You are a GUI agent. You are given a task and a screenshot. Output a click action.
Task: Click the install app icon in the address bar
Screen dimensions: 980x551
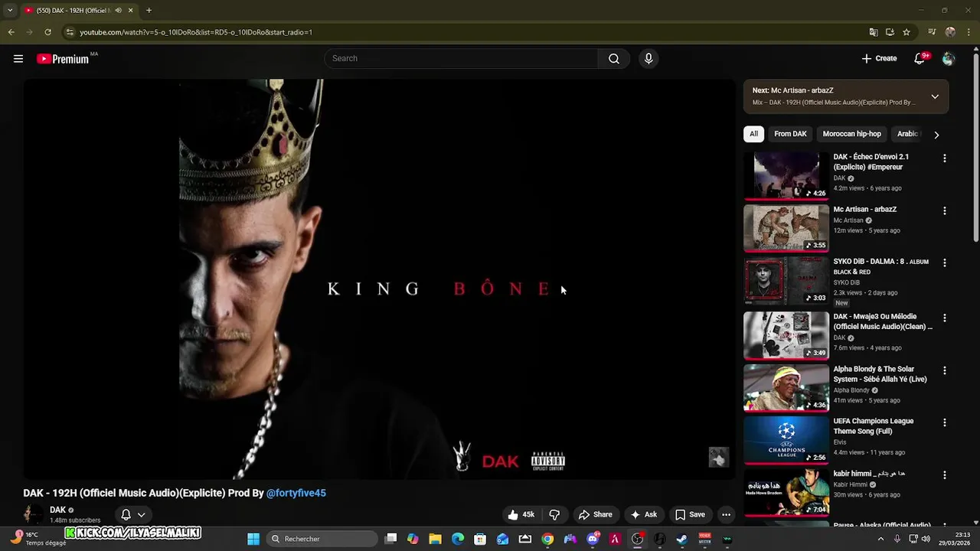click(x=890, y=32)
